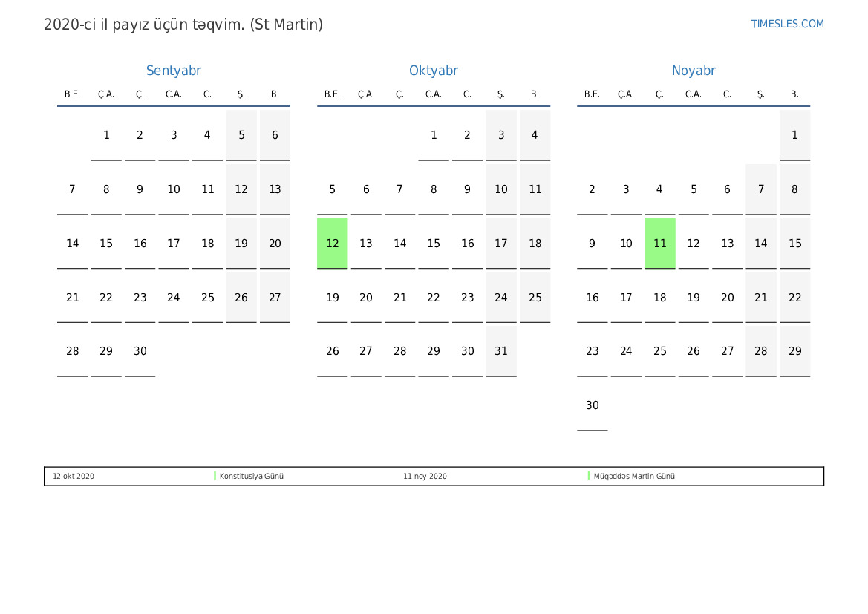Viewport: 868px width, 614px height.
Task: Select day 1 in Sentyabr
Action: (x=106, y=135)
